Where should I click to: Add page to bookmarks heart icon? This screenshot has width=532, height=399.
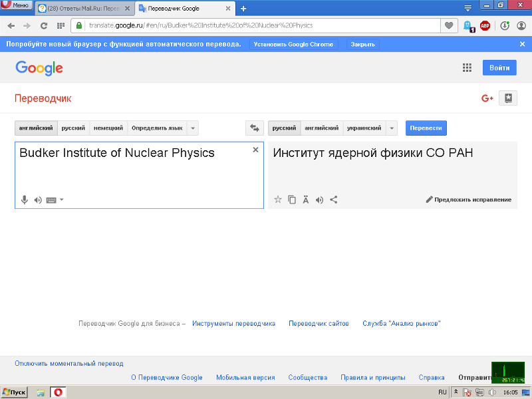(449, 25)
